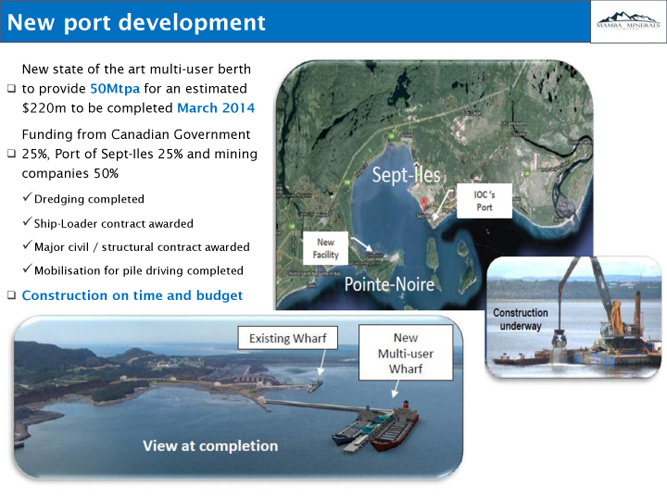This screenshot has height=500, width=667.
Task: Click the checkmark beside 'Dredging completed'
Action: click(27, 197)
